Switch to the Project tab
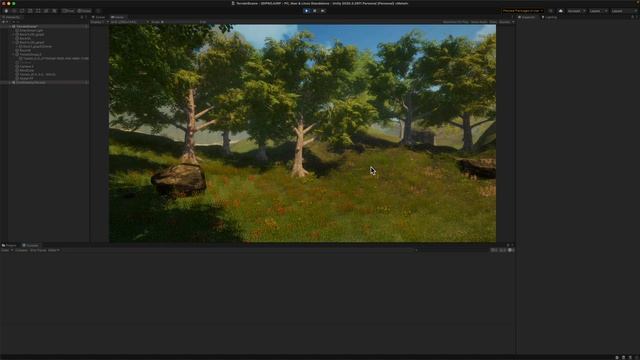Image resolution: width=640 pixels, height=360 pixels. click(9, 246)
